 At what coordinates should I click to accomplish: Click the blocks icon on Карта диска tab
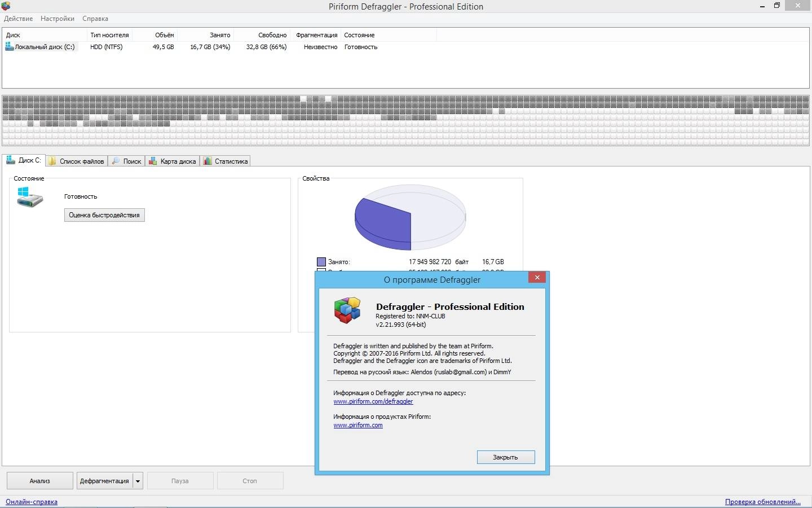tap(152, 161)
